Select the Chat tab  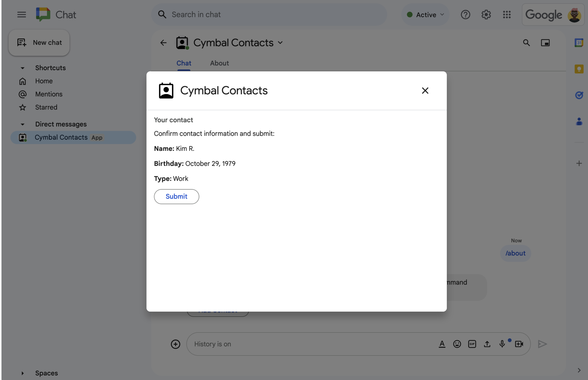click(184, 63)
